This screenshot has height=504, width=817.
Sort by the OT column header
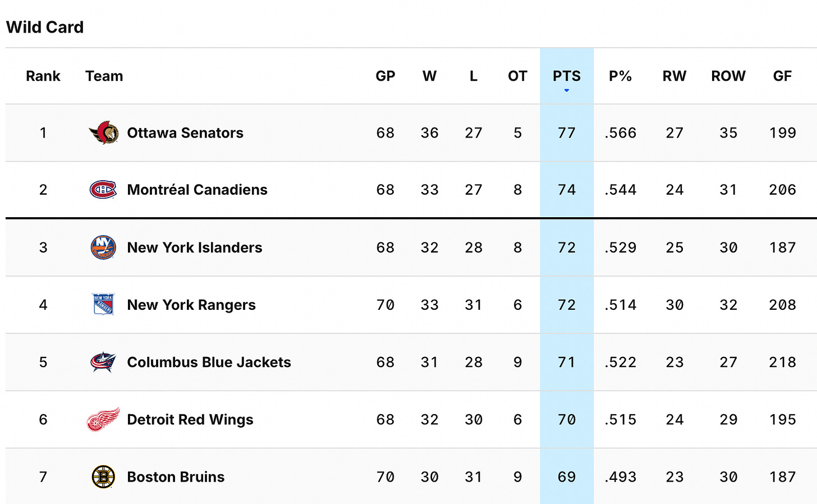(517, 76)
